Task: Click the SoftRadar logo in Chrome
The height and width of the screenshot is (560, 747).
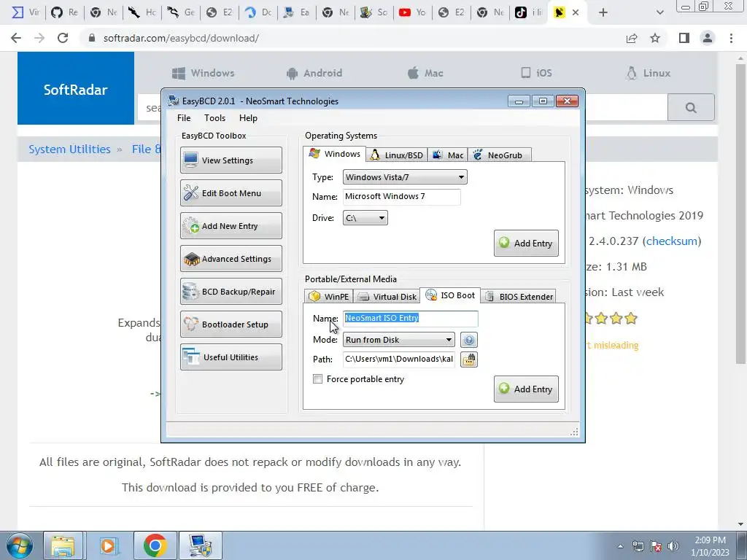Action: (76, 89)
